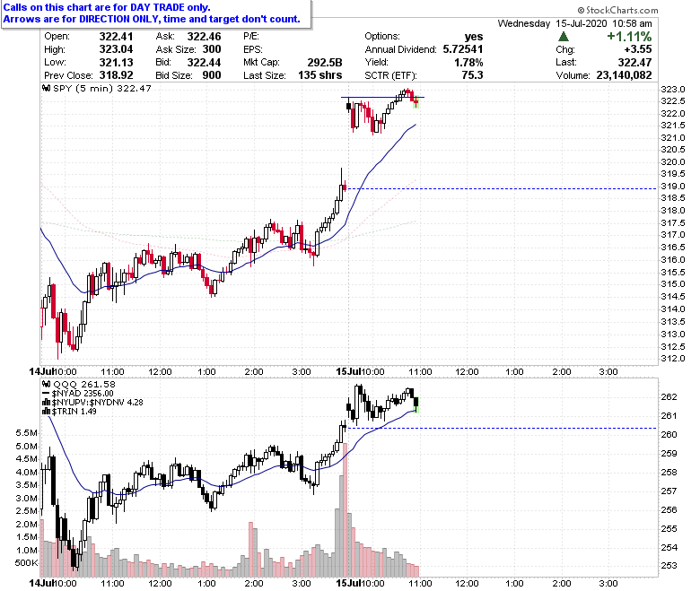Click the Chg value '+3.55'
The height and width of the screenshot is (591, 700).
[x=638, y=49]
